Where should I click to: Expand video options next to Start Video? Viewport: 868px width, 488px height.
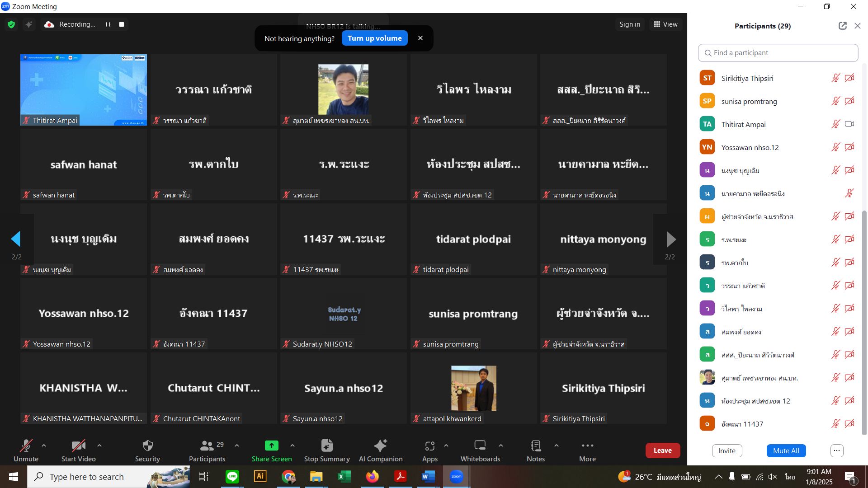[99, 446]
